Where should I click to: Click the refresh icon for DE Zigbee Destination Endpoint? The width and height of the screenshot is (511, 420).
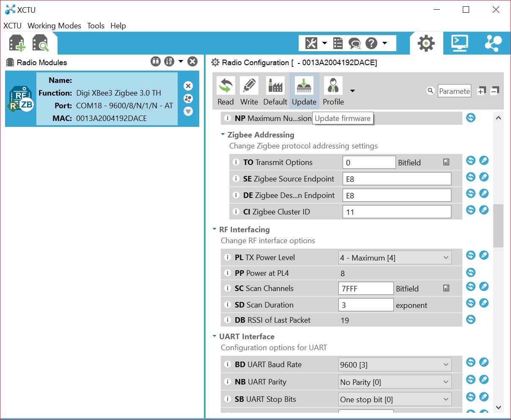pos(471,193)
